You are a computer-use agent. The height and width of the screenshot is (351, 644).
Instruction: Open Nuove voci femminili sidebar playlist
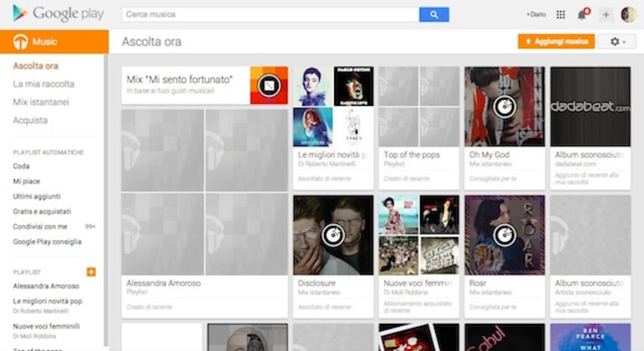tap(46, 327)
